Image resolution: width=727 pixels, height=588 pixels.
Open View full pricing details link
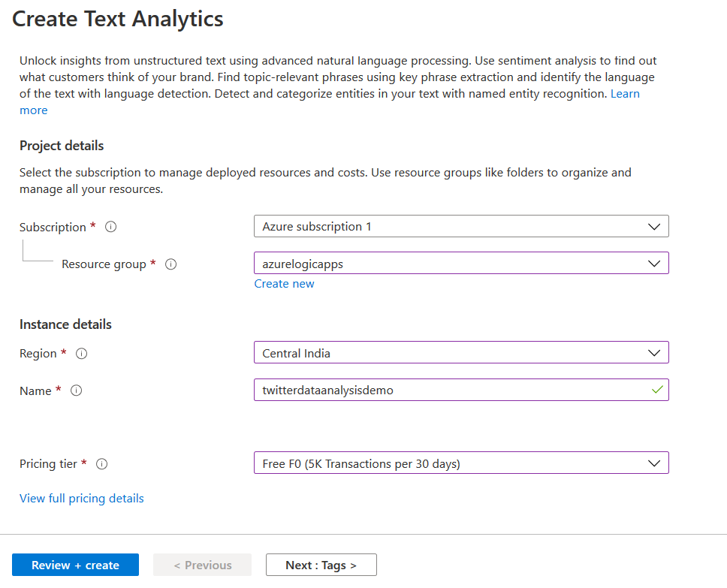tap(82, 499)
